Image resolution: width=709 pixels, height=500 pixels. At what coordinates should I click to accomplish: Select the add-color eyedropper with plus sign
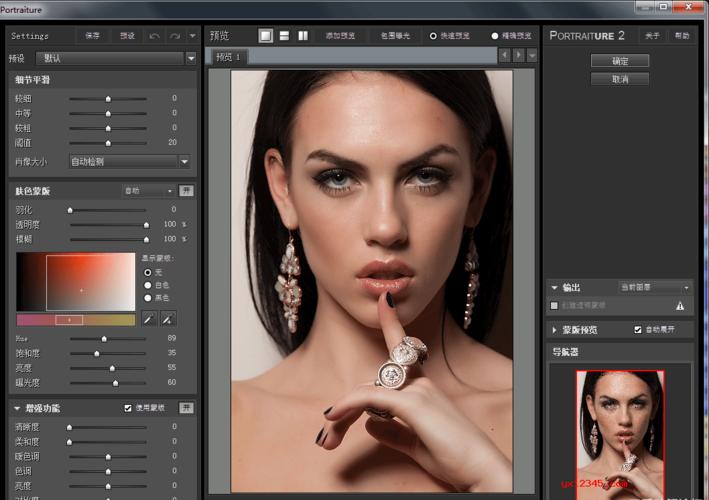(x=168, y=319)
